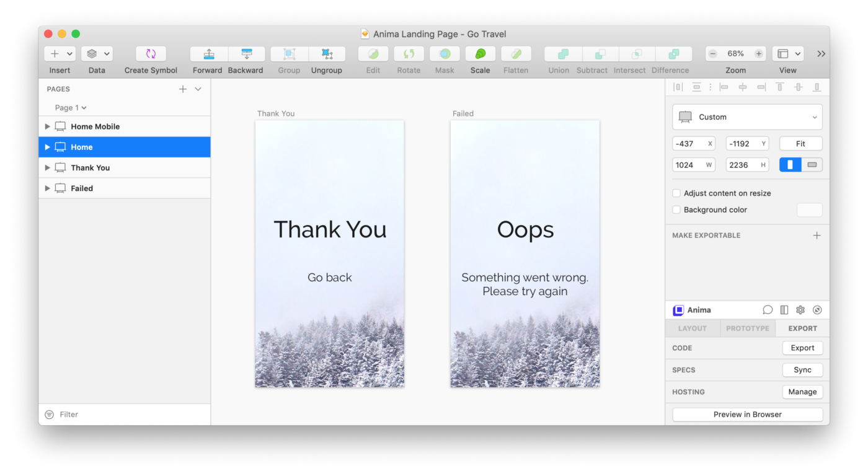Expand the Home Mobile artboard layer
The image size is (868, 476).
[x=47, y=126]
